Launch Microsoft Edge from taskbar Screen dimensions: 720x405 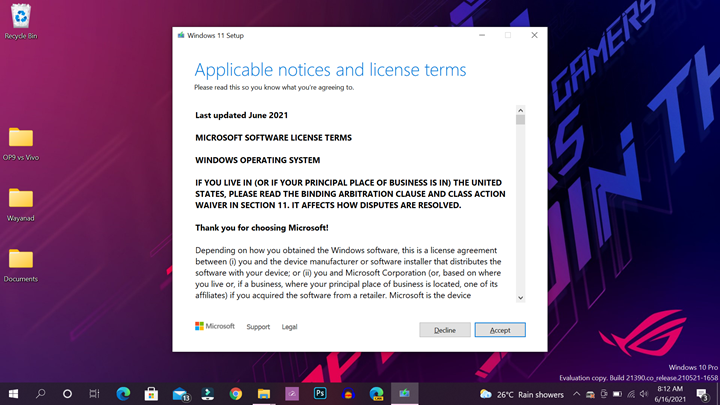(x=123, y=394)
